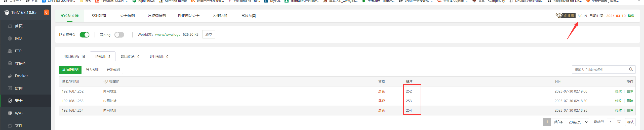Click the 企业版 enterprise badge
This screenshot has height=130, width=644.
(569, 16)
